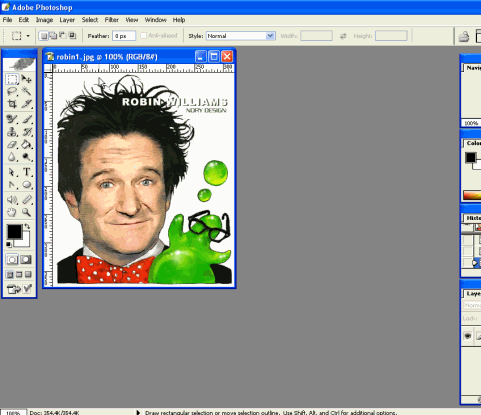Select the Ellipse shape tool

coord(26,184)
